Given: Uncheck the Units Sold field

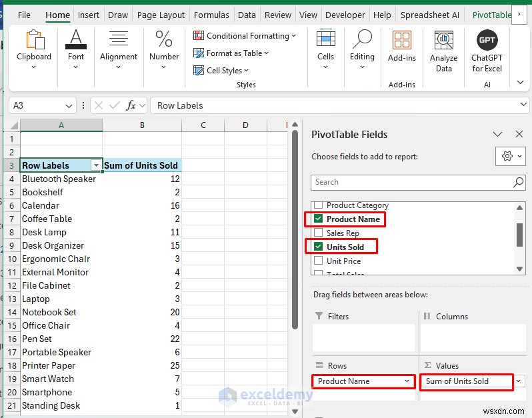Looking at the screenshot, I should (318, 247).
